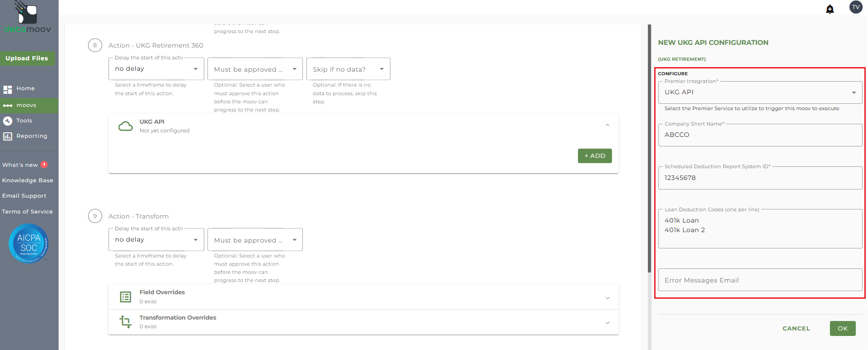This screenshot has width=868, height=350.
Task: Click OK to save configuration
Action: [843, 329]
